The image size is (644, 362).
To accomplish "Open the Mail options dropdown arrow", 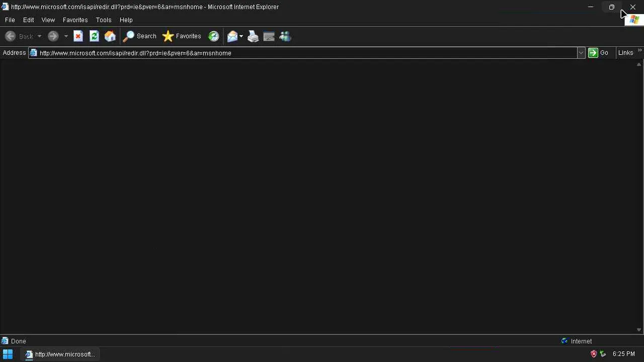I will click(x=241, y=36).
